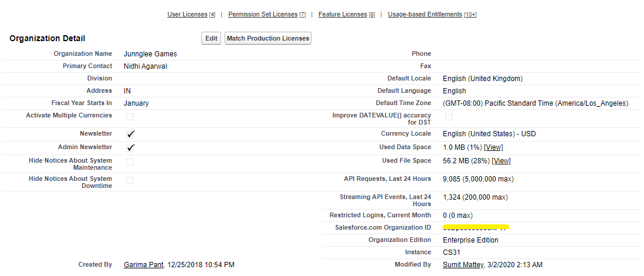The width and height of the screenshot is (644, 276).
Task: Click the highlighted Salesforce.com Organization ID value
Action: click(476, 227)
